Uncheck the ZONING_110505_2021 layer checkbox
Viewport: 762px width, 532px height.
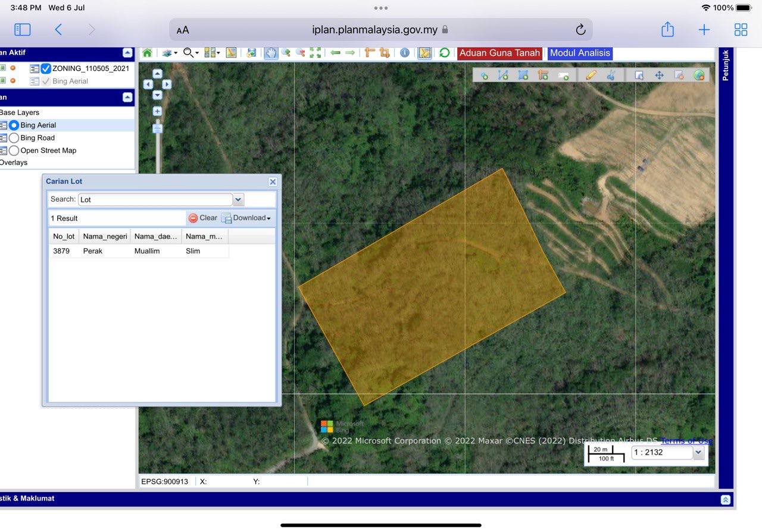coord(46,68)
